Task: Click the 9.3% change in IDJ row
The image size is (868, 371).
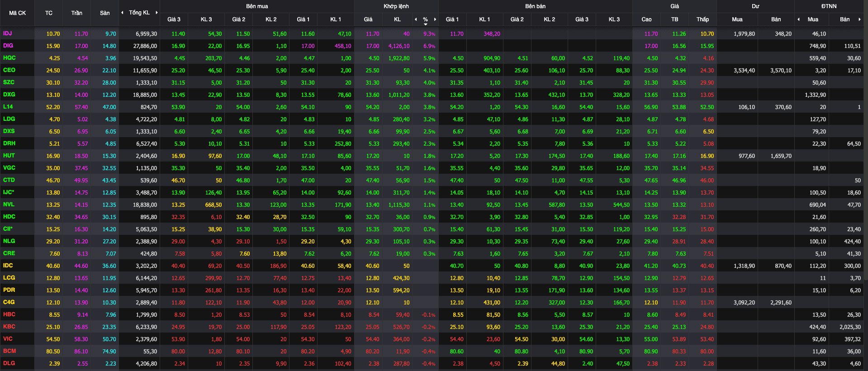Action: 429,34
